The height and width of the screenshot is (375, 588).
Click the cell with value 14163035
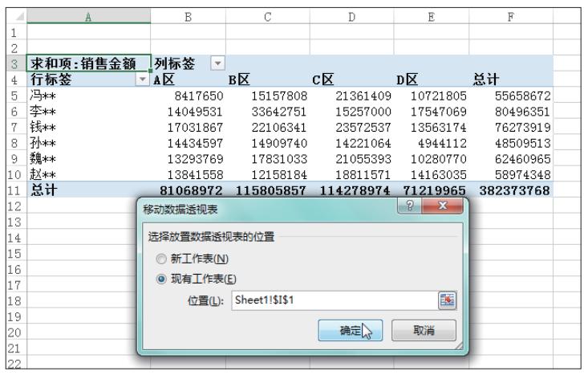point(432,174)
